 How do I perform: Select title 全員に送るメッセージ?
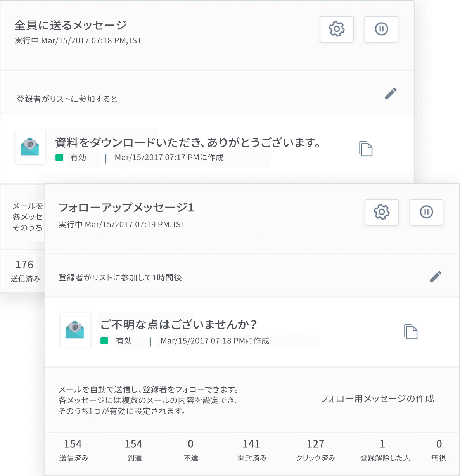71,25
